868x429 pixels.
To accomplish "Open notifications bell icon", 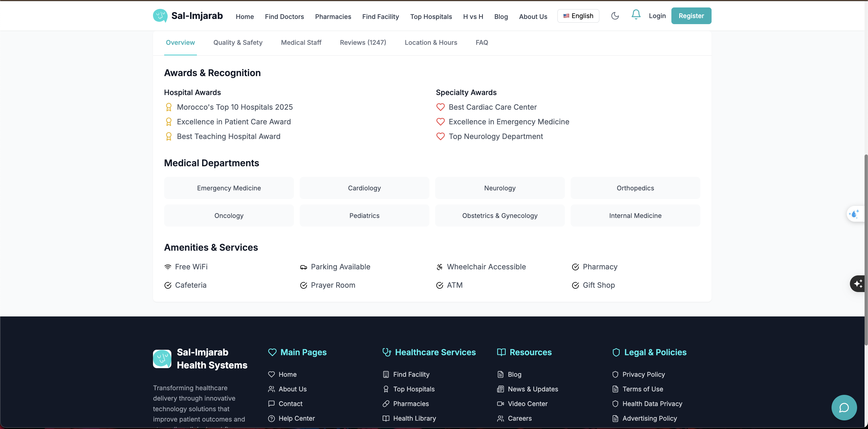I will click(635, 14).
